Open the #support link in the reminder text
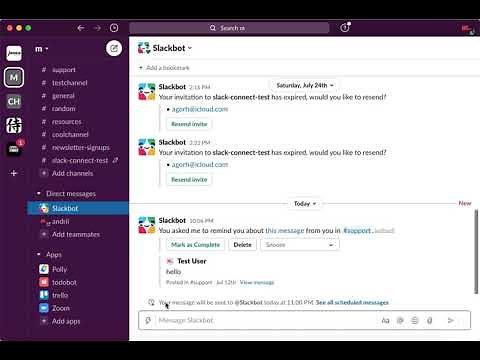Screen dimensions: 480x360 [357, 231]
